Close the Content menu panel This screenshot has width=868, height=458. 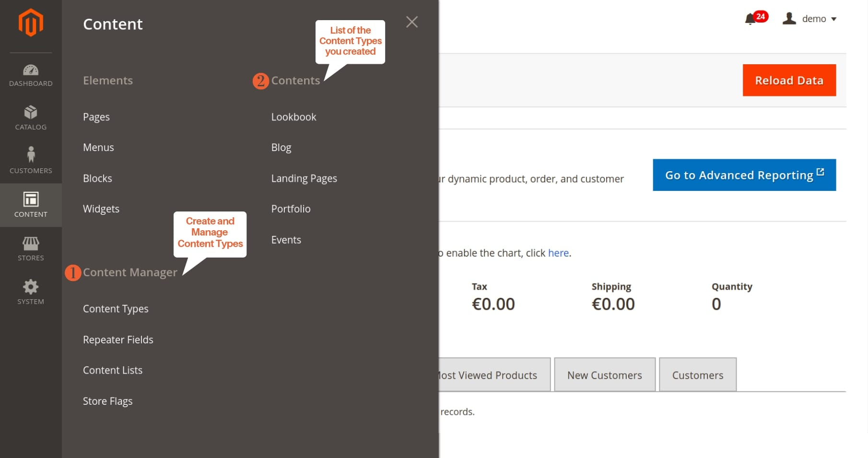coord(411,22)
